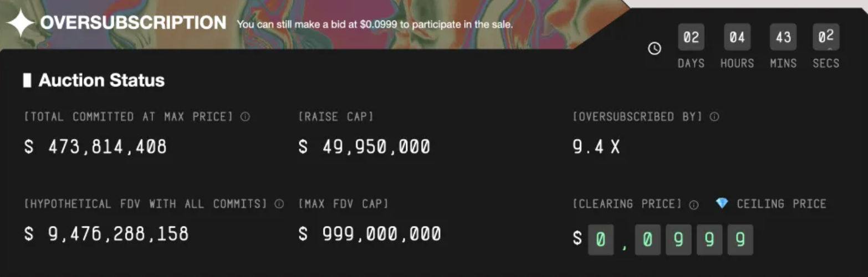Click the Ceiling Price label
Screen dimensions: 868x277
(781, 204)
